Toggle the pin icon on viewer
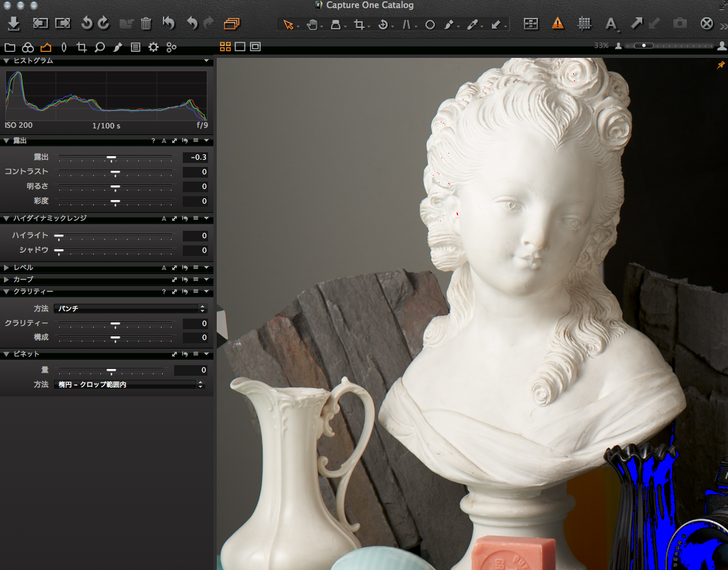 (721, 65)
